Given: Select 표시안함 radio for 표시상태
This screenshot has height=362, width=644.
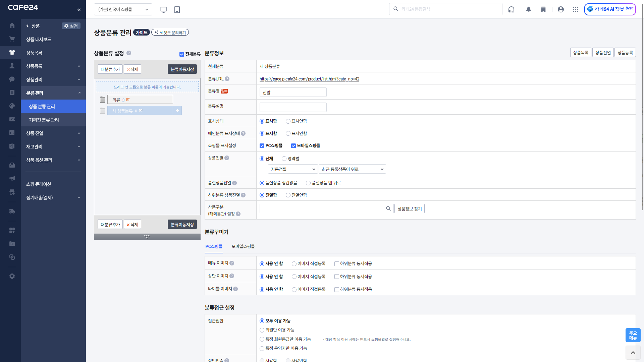Looking at the screenshot, I should coord(288,121).
